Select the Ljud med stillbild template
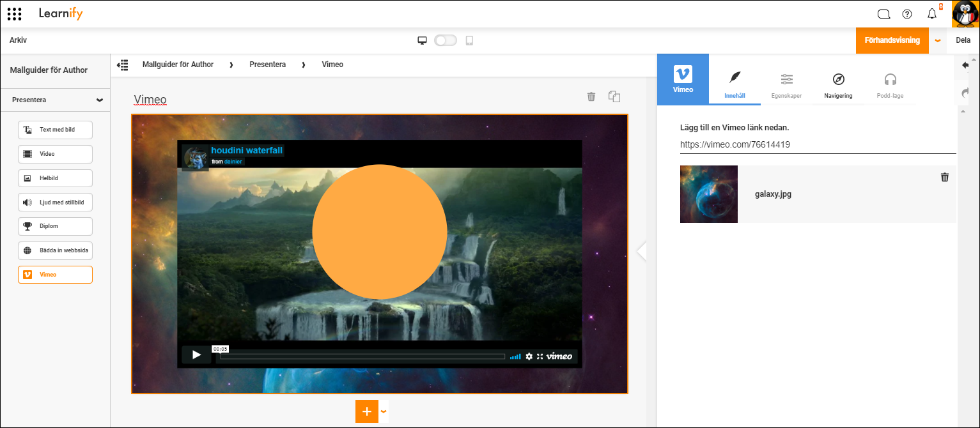Screen dimensions: 980x428 click(55, 203)
